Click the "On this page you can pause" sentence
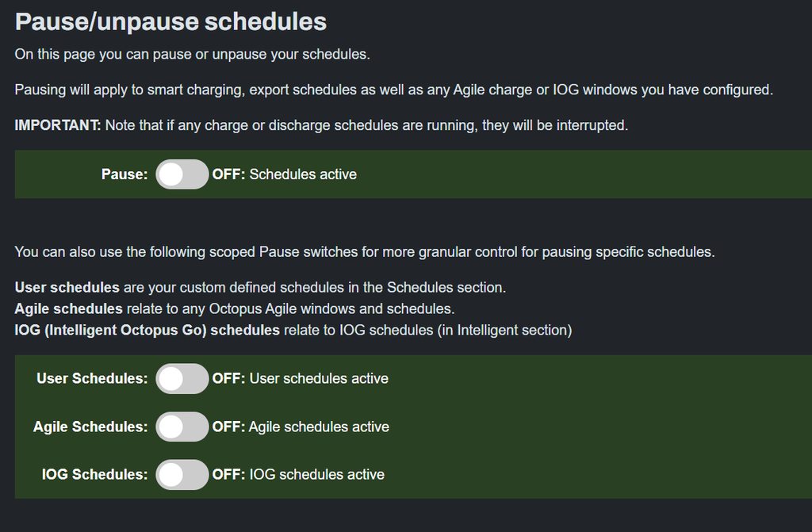Viewport: 812px width, 532px height. coord(193,55)
